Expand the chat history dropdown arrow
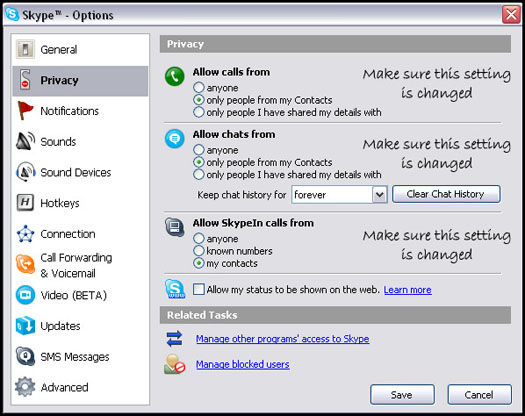 379,195
